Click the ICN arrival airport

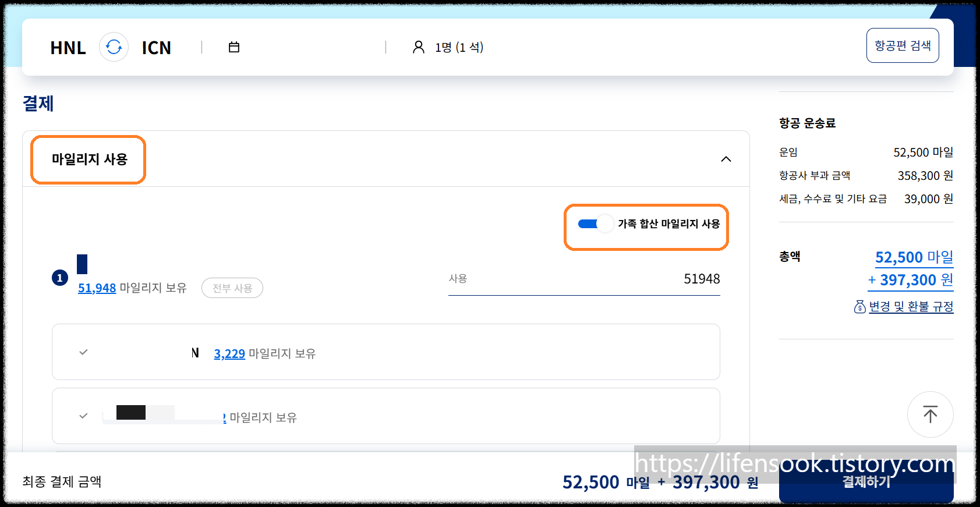click(x=157, y=48)
